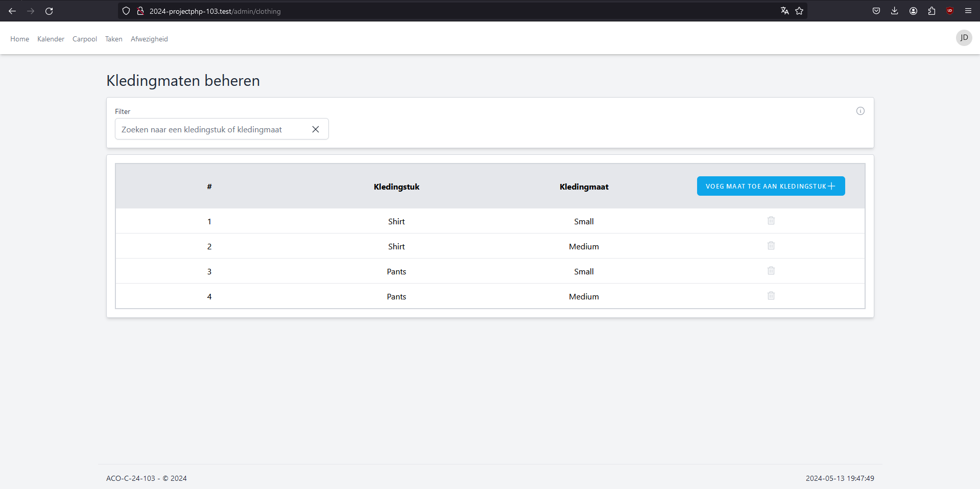Image resolution: width=980 pixels, height=489 pixels.
Task: Open the info icon in filter panel
Action: [860, 111]
